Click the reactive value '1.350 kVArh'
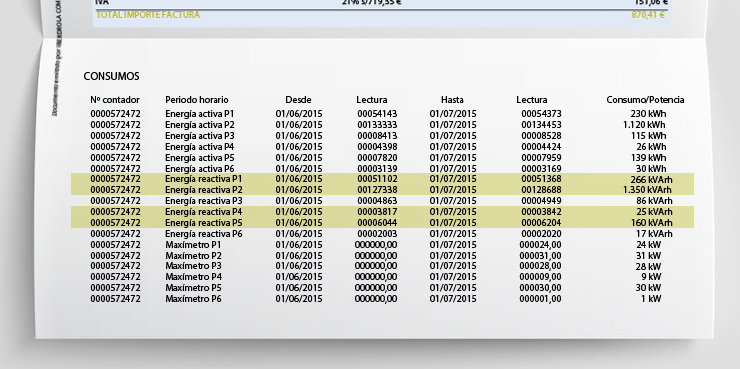Image resolution: width=740 pixels, height=369 pixels. [648, 190]
